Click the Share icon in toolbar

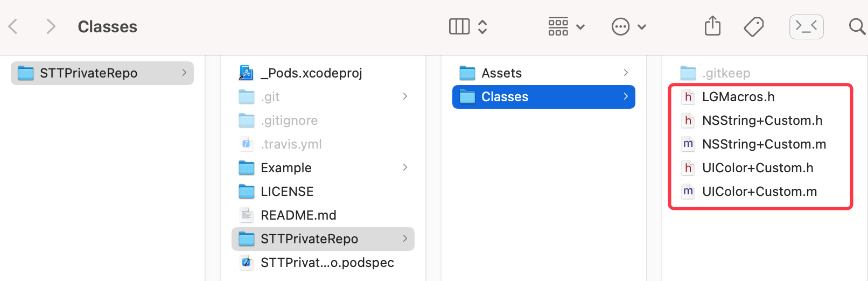[x=712, y=26]
